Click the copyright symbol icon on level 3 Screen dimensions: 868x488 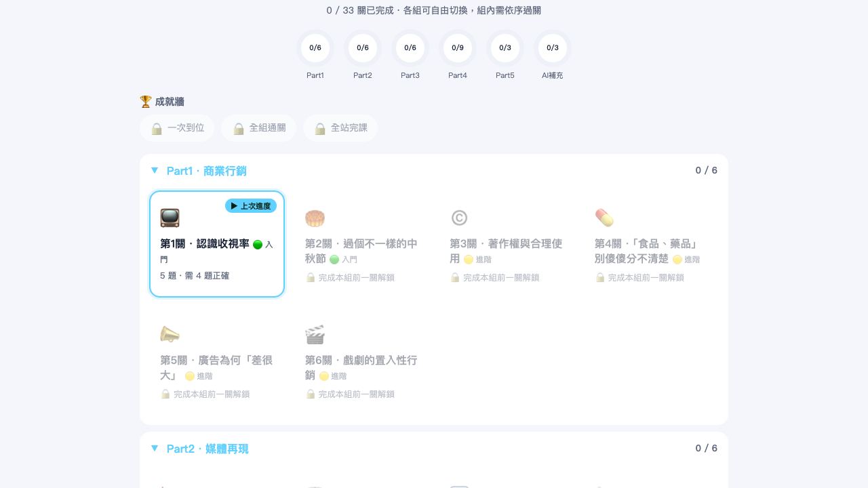coord(459,218)
